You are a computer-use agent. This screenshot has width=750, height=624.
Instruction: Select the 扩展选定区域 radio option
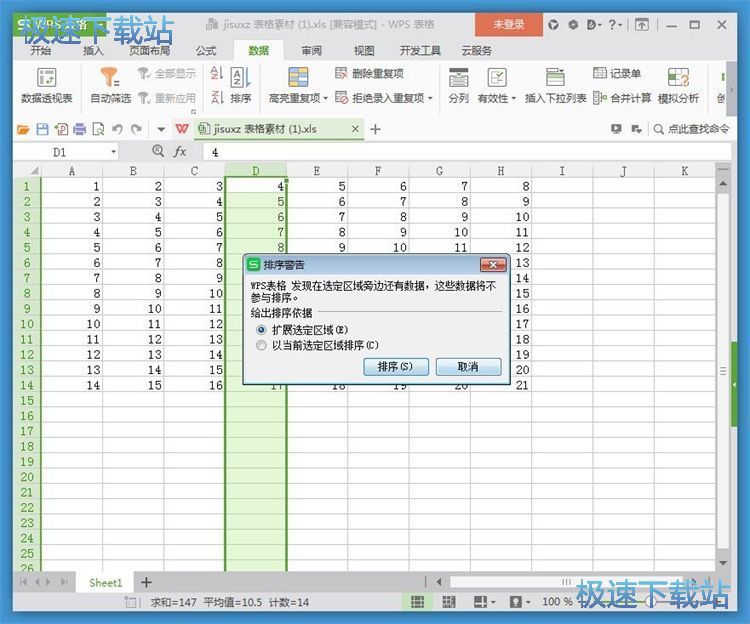[x=262, y=329]
